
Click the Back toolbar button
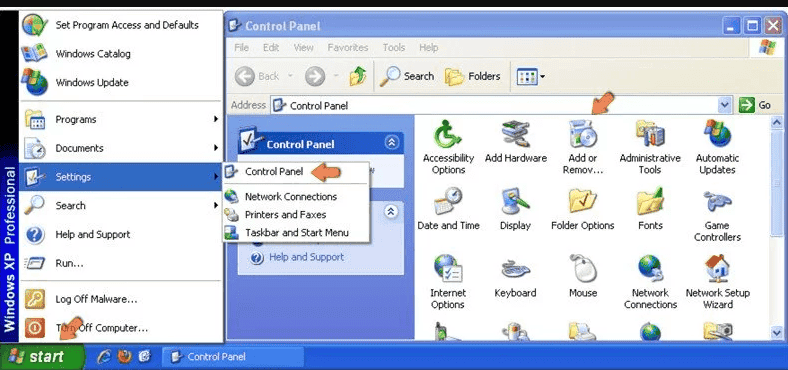pyautogui.click(x=257, y=76)
